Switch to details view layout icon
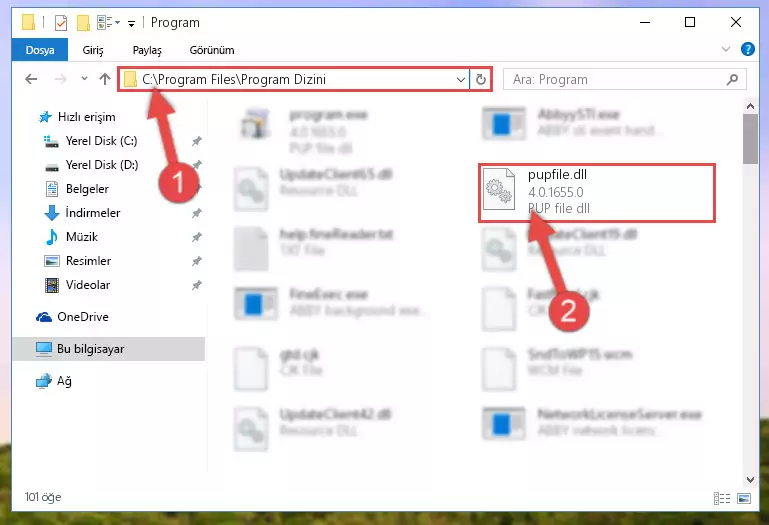This screenshot has height=525, width=769. click(x=722, y=499)
